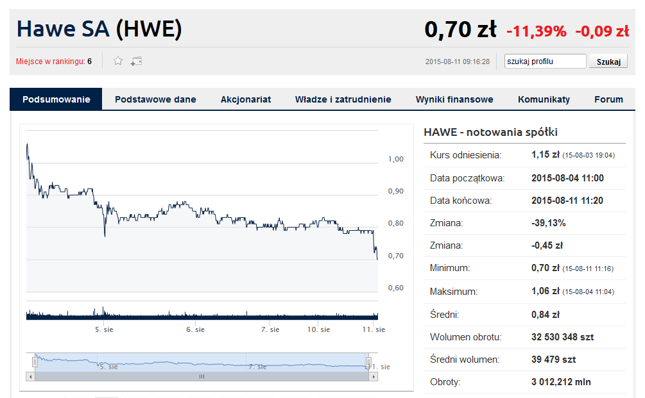The image size is (645, 398).
Task: Click the 0,70 price axis label
Action: click(x=396, y=256)
